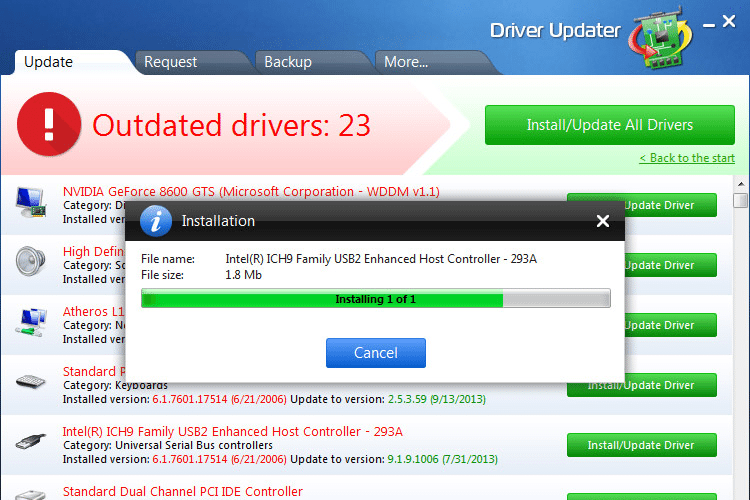Click the Standard keyboard device icon
The height and width of the screenshot is (500, 750).
(30, 382)
